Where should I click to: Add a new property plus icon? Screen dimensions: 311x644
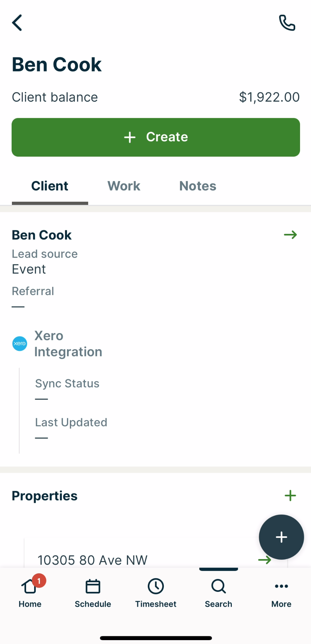[x=290, y=496]
